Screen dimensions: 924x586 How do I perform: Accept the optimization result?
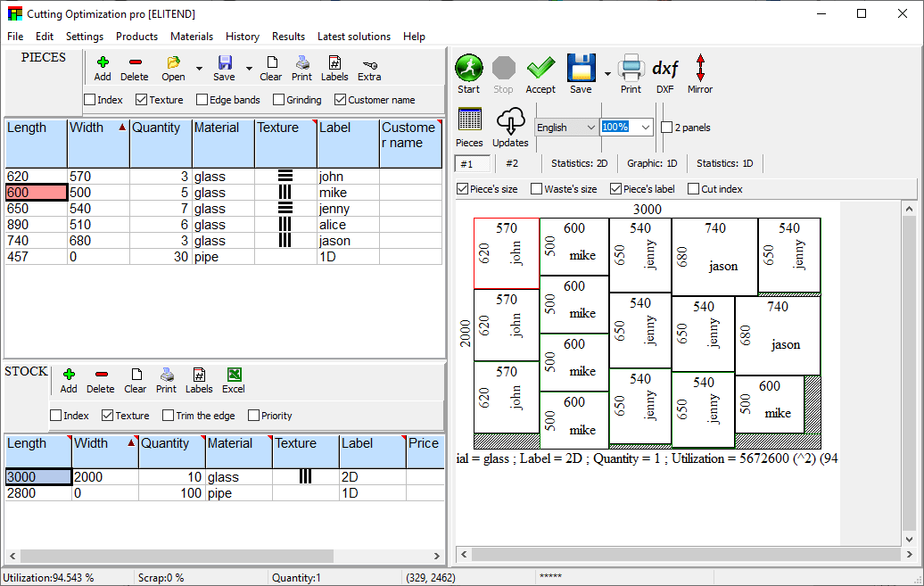point(540,69)
